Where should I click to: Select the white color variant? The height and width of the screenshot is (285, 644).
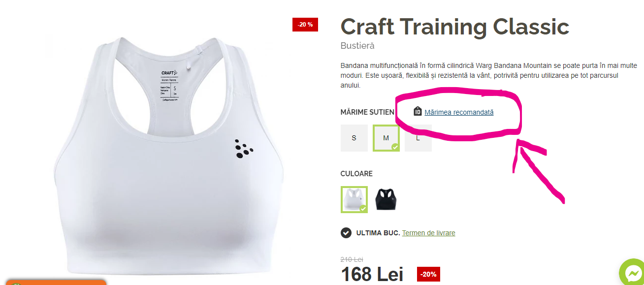tap(354, 199)
